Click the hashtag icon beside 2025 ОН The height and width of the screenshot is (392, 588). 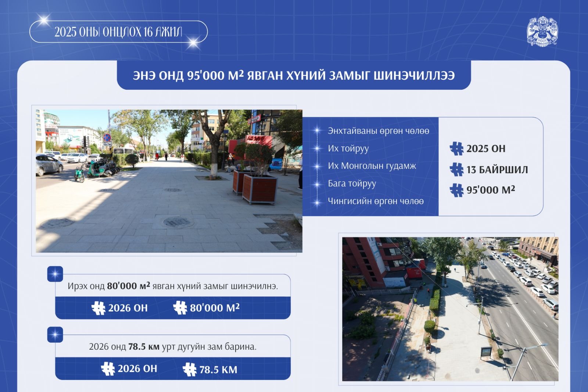point(456,149)
